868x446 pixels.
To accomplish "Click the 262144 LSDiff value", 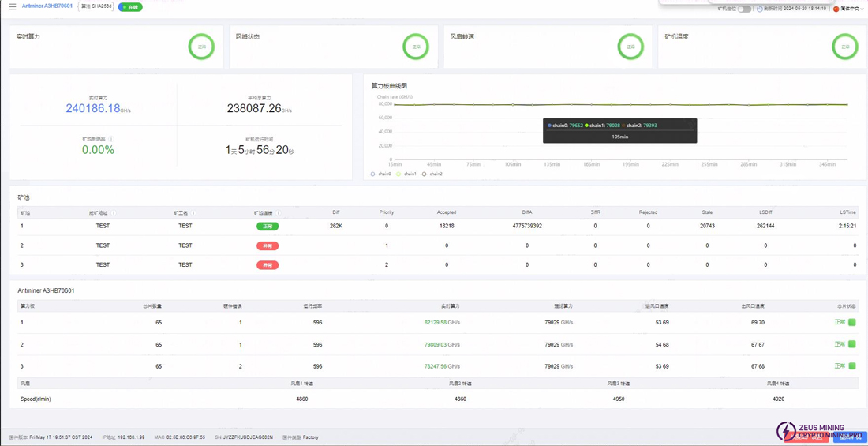I will tap(765, 226).
